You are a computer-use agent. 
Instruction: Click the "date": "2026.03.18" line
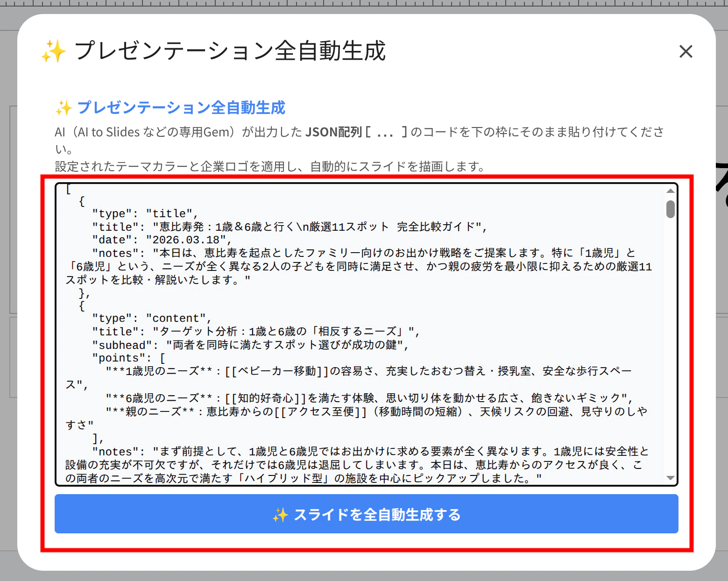(162, 240)
